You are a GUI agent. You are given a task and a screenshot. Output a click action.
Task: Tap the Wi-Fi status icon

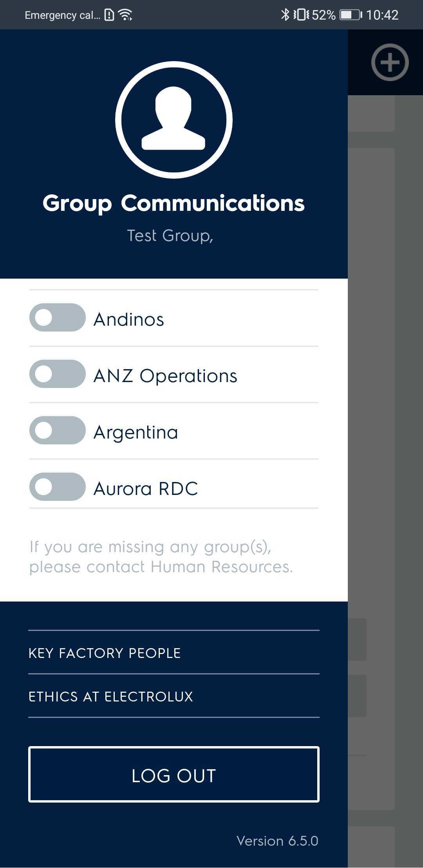point(125,15)
